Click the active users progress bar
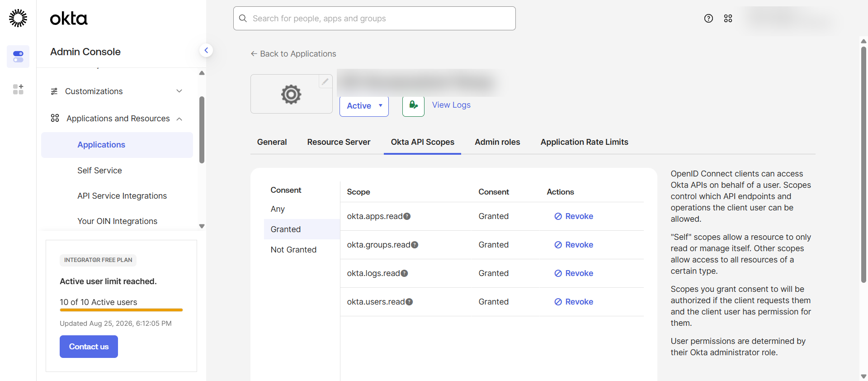868x381 pixels. [x=121, y=310]
